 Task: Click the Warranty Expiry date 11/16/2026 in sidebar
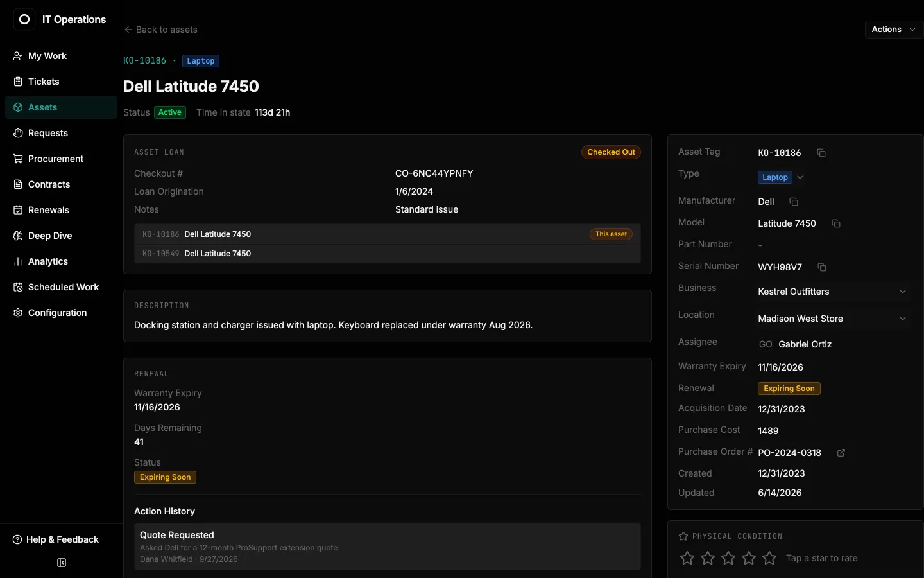(780, 367)
